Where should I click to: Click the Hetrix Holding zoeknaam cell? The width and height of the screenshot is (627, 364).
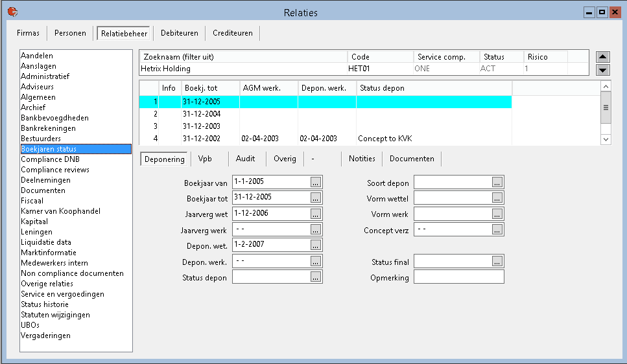coord(243,69)
